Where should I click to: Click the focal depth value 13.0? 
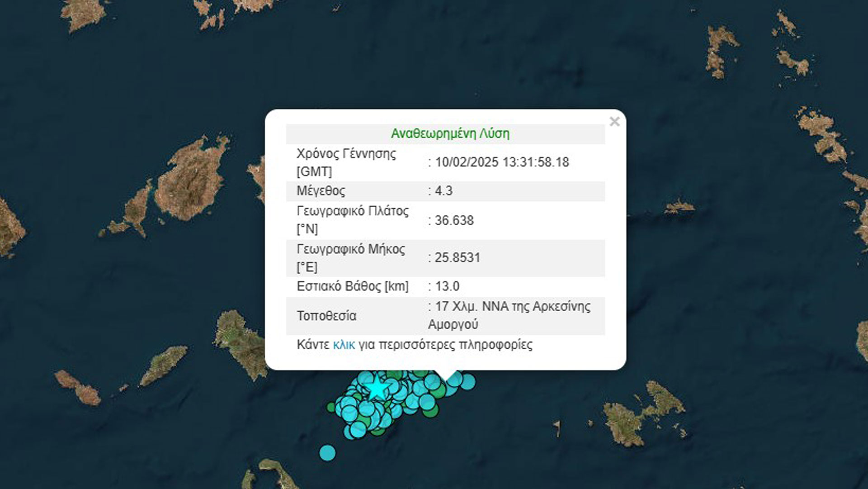click(447, 286)
